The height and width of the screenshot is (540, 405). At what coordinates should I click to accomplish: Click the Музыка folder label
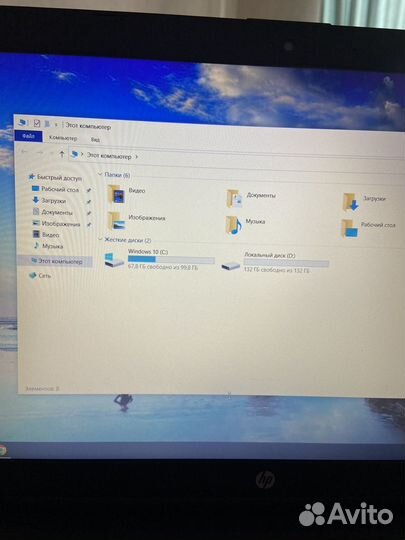255,221
